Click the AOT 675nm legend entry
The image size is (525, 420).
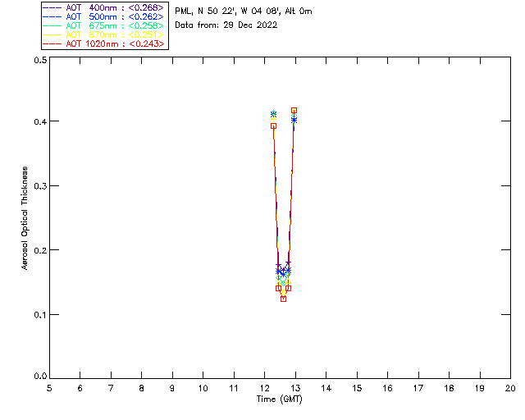pyautogui.click(x=103, y=25)
